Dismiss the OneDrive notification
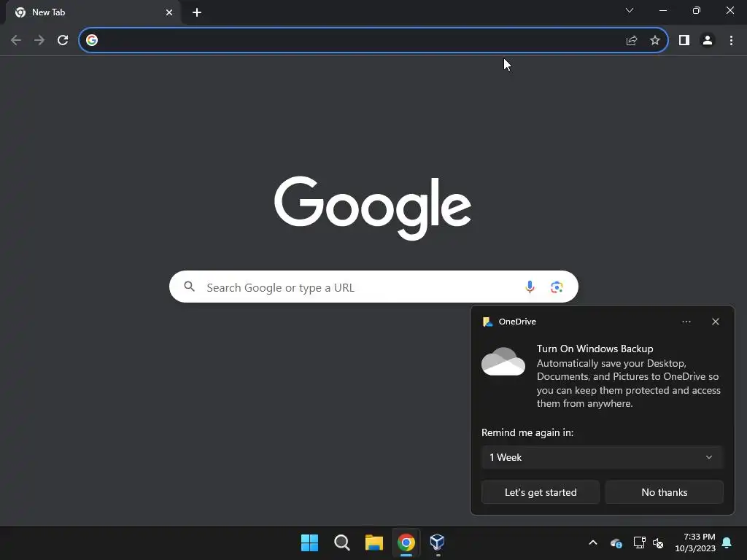This screenshot has width=747, height=560. tap(716, 322)
